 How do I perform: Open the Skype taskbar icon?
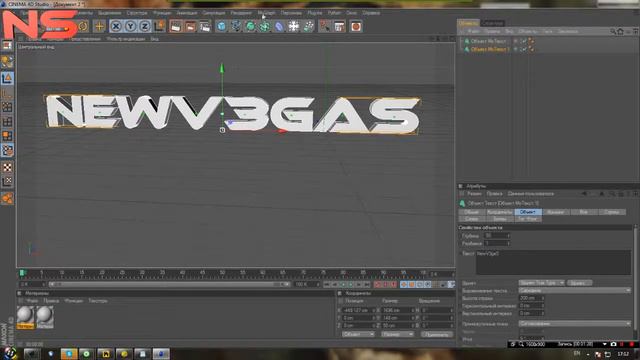(x=69, y=353)
